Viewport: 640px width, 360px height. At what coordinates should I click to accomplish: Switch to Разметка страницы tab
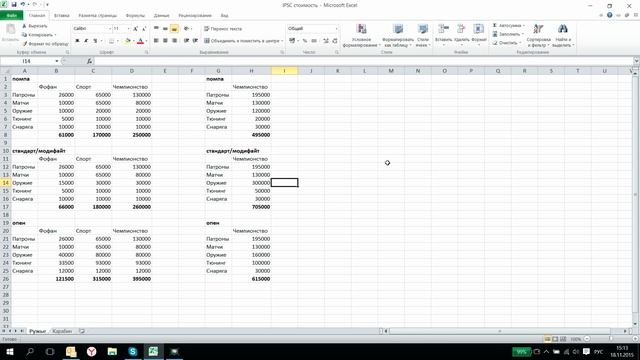98,16
